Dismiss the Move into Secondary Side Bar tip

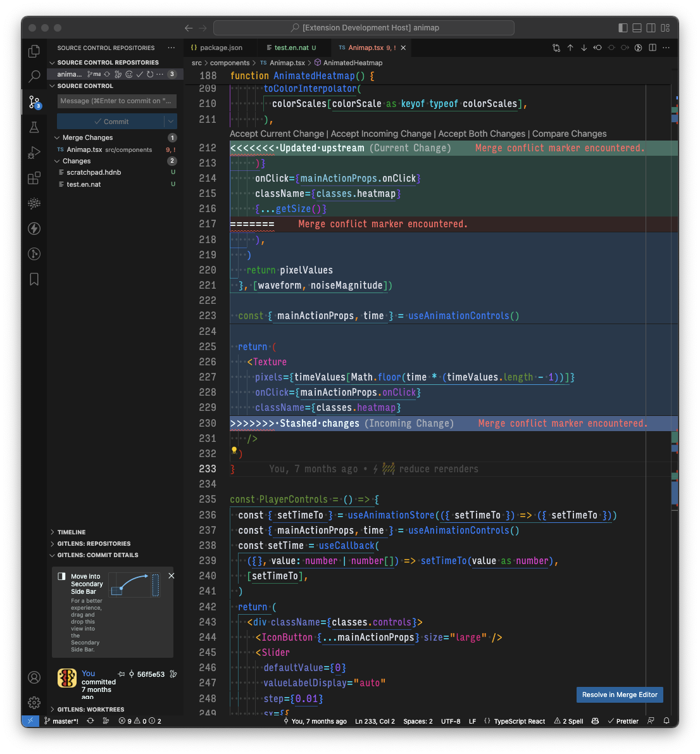tap(171, 576)
